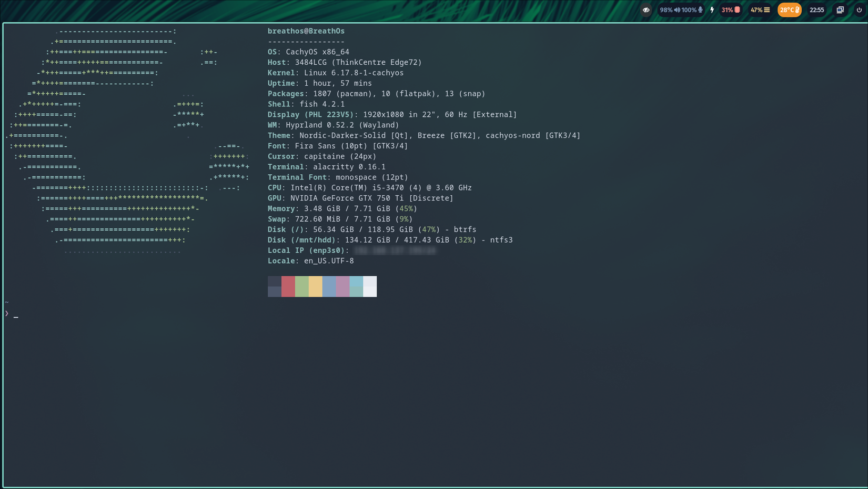This screenshot has height=489, width=868.
Task: Click the thermometer icon in the temperature module
Action: tap(796, 9)
